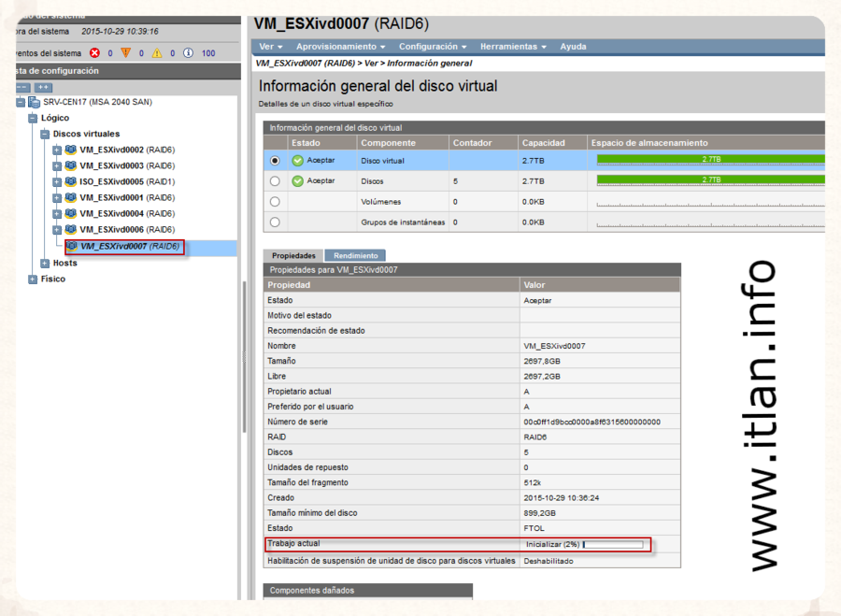Click the yellow warning events icon

coord(157,53)
